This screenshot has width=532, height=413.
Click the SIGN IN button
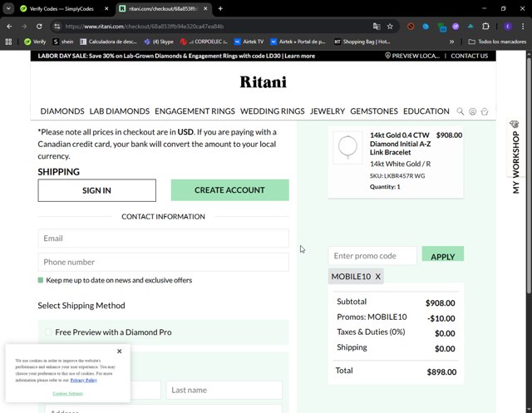[97, 190]
